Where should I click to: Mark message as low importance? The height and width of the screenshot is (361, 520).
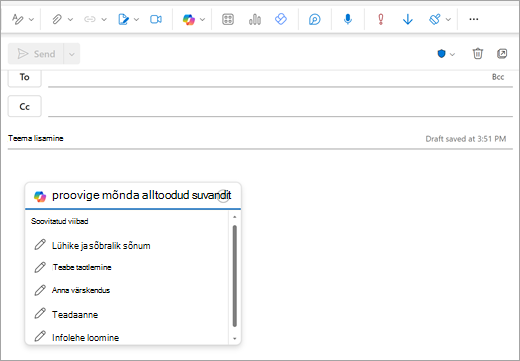(x=408, y=19)
